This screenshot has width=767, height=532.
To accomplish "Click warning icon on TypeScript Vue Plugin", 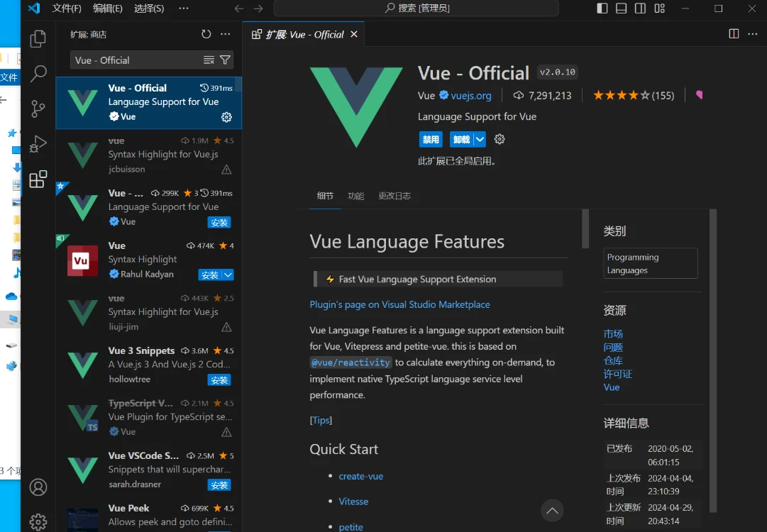I will [226, 432].
